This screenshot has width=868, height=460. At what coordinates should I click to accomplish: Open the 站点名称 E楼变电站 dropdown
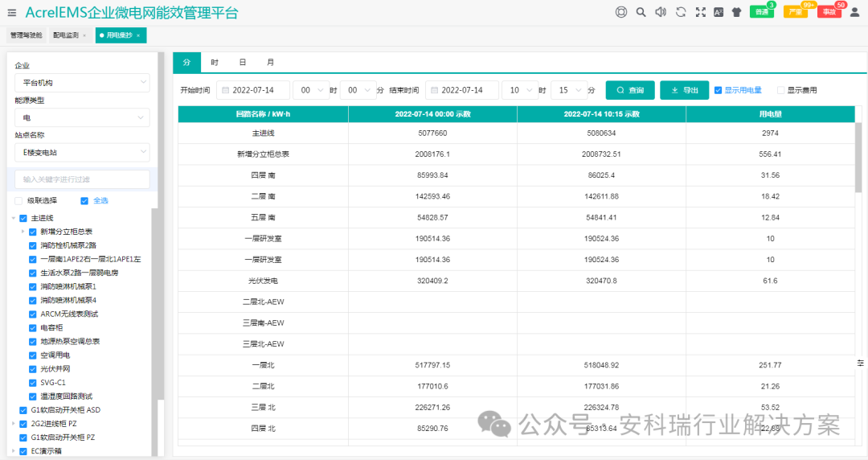[x=82, y=152]
